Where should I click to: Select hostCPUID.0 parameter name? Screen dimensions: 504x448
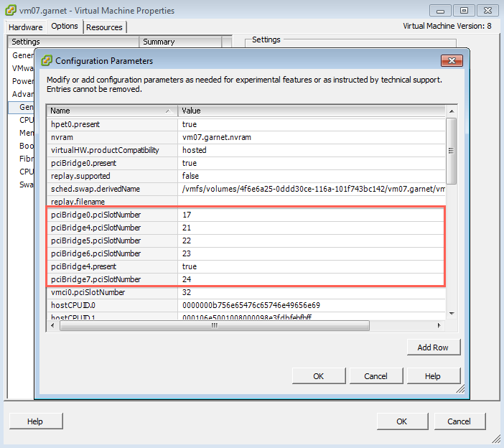[x=73, y=305]
